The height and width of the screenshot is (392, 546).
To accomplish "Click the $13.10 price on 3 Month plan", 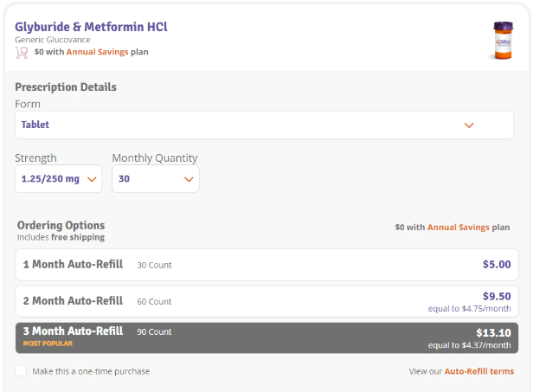I will click(493, 331).
